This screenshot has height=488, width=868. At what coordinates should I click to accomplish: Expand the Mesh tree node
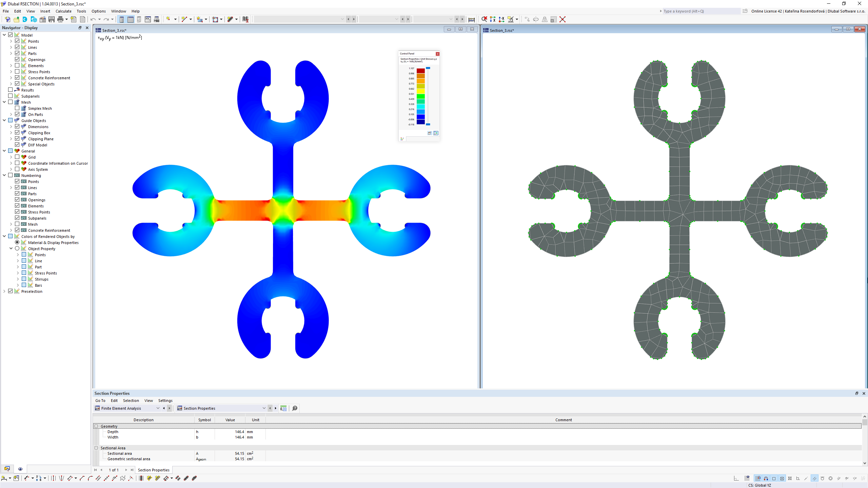coord(4,102)
